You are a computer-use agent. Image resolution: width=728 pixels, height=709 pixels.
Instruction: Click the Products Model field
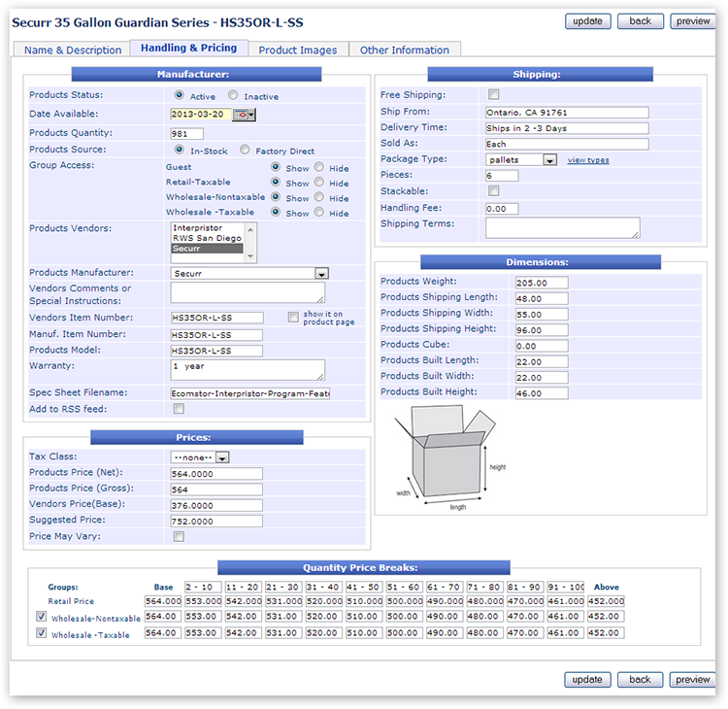pos(216,351)
